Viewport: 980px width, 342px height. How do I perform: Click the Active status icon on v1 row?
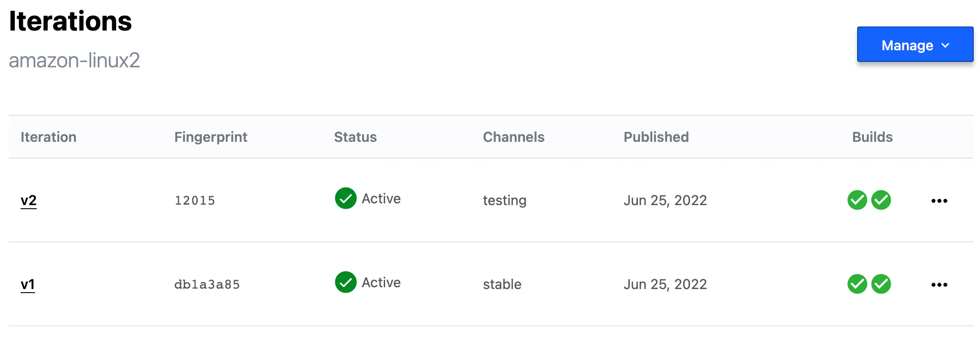click(x=345, y=282)
